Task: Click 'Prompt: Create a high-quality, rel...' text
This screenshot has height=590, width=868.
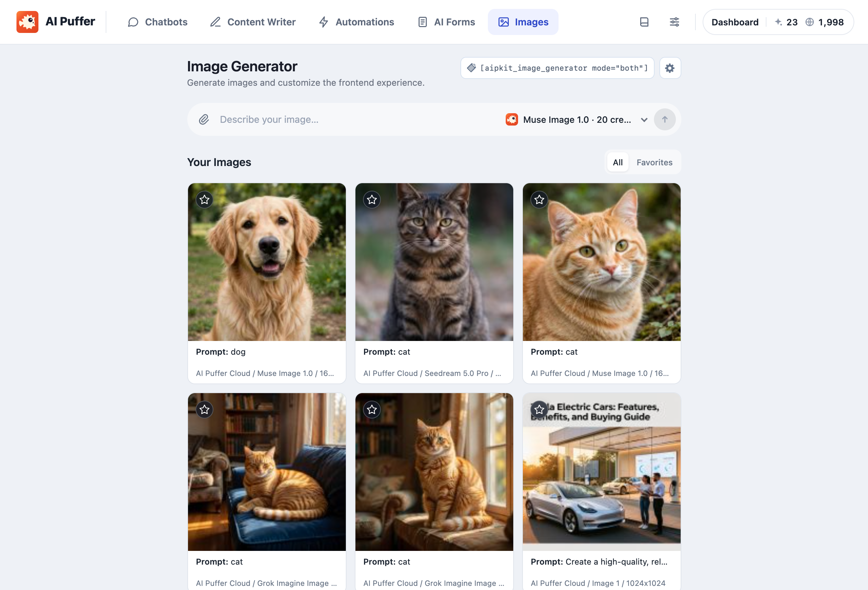Action: point(599,562)
